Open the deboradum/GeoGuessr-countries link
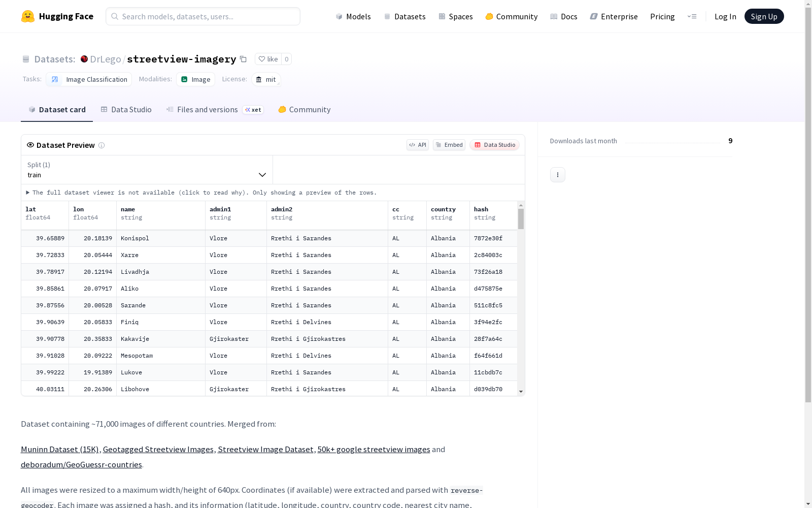812x508 pixels. [81, 464]
